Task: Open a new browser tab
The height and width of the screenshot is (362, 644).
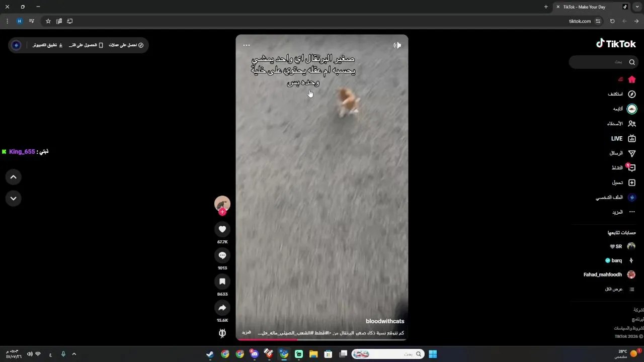Action: coord(546,7)
